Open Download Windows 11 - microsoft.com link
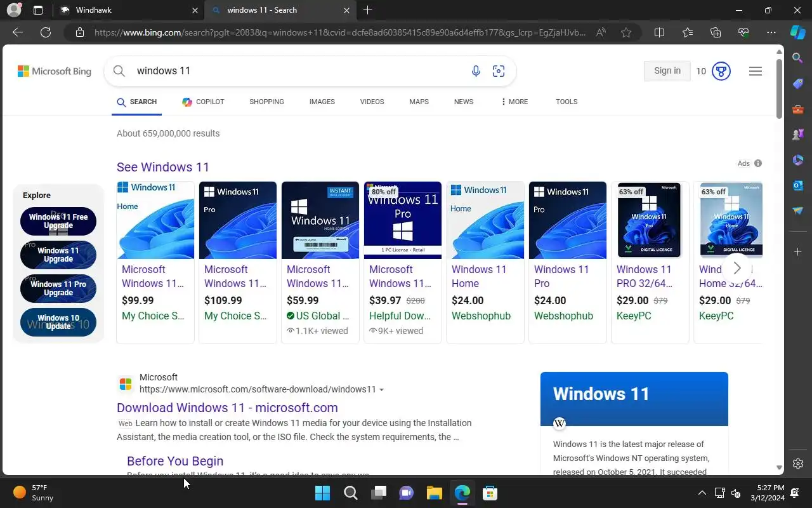This screenshot has height=508, width=812. 227,408
